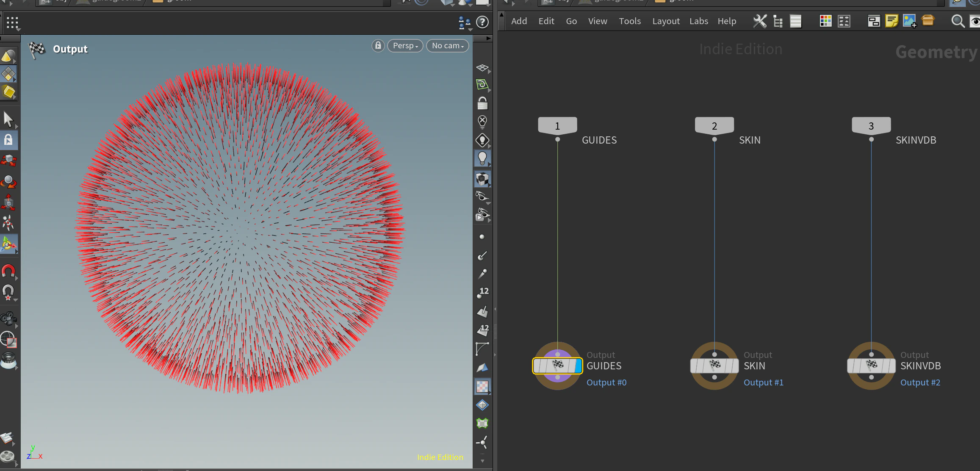Open the No cam camera dropdown

click(x=448, y=46)
